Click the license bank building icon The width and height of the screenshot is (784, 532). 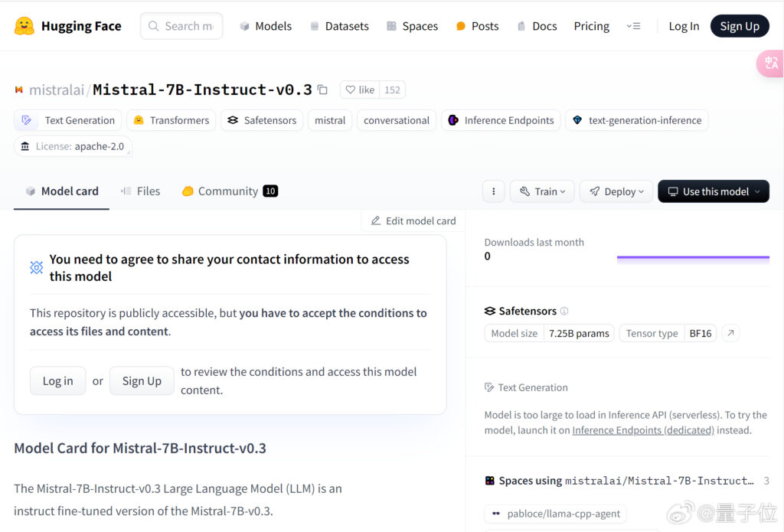tap(25, 146)
